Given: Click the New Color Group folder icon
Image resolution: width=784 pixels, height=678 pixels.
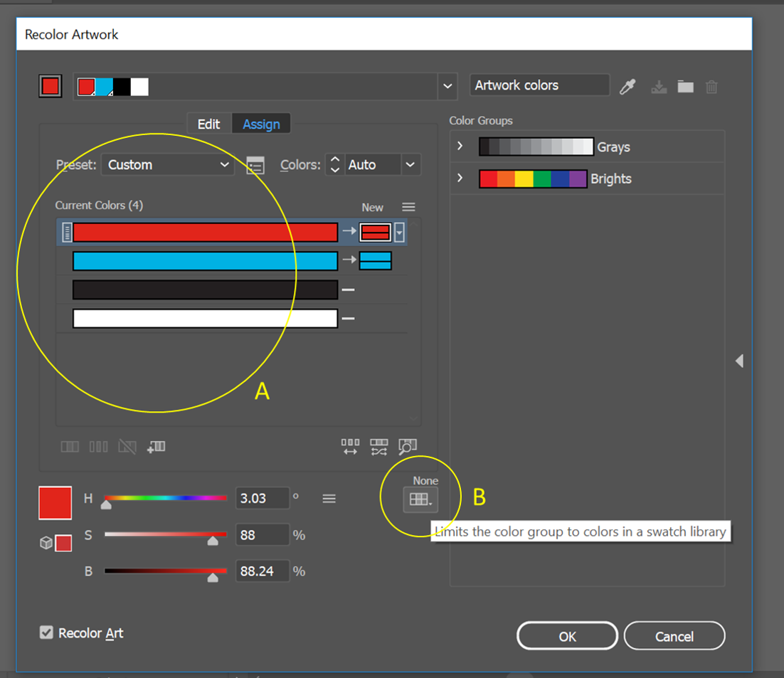Looking at the screenshot, I should click(685, 86).
